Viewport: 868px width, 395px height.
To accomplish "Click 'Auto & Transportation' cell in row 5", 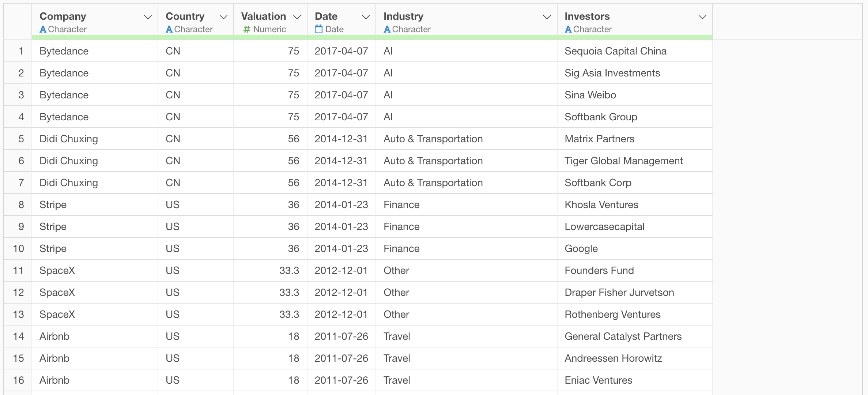I will click(x=467, y=139).
